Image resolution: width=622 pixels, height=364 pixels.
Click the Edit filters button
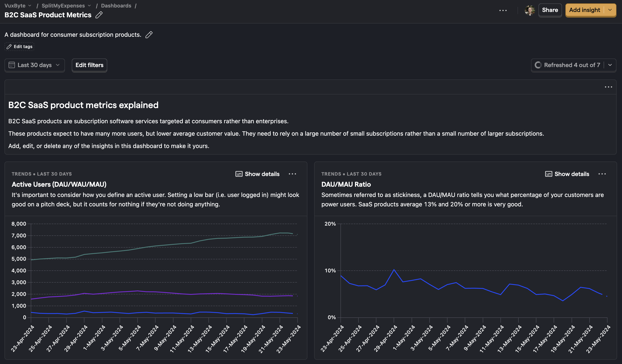(89, 65)
